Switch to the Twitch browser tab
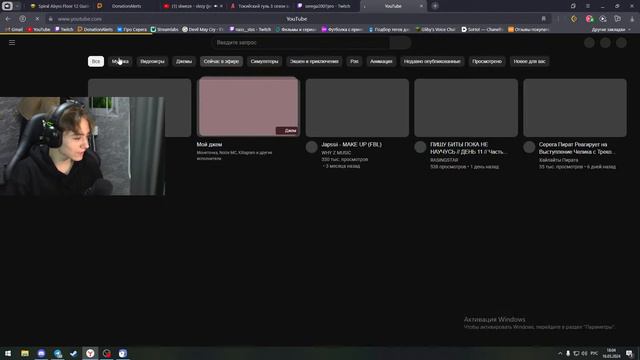Screen dimensions: 640x360 [x=325, y=6]
